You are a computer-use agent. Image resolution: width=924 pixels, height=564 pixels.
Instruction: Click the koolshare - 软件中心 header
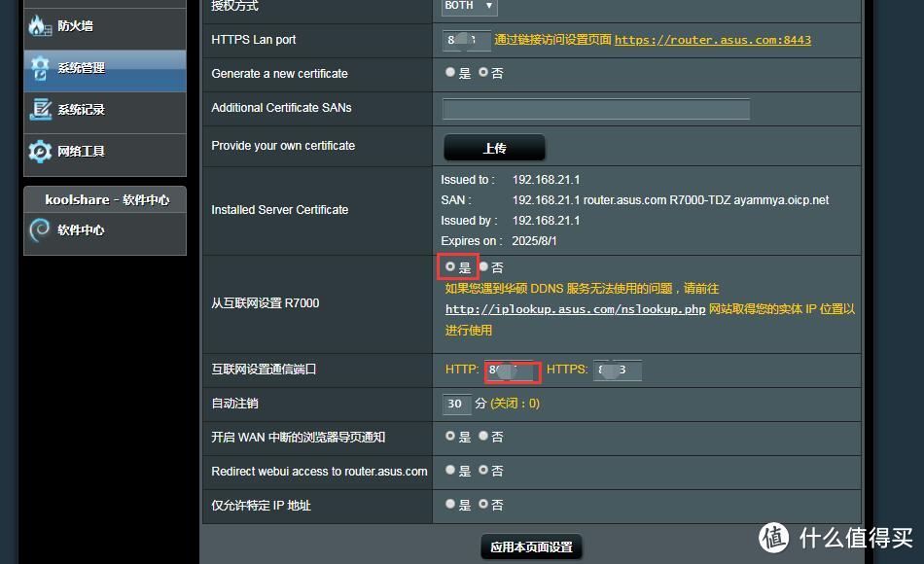coord(105,199)
